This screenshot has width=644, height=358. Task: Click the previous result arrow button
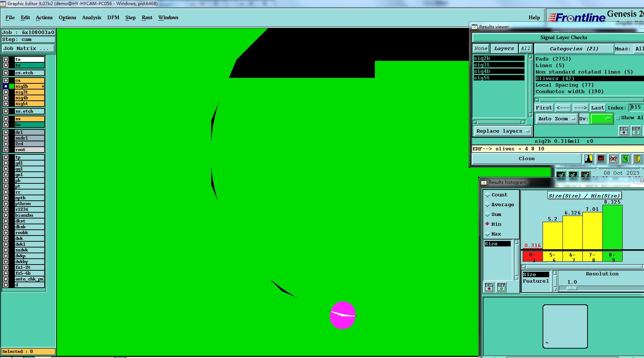pyautogui.click(x=563, y=108)
